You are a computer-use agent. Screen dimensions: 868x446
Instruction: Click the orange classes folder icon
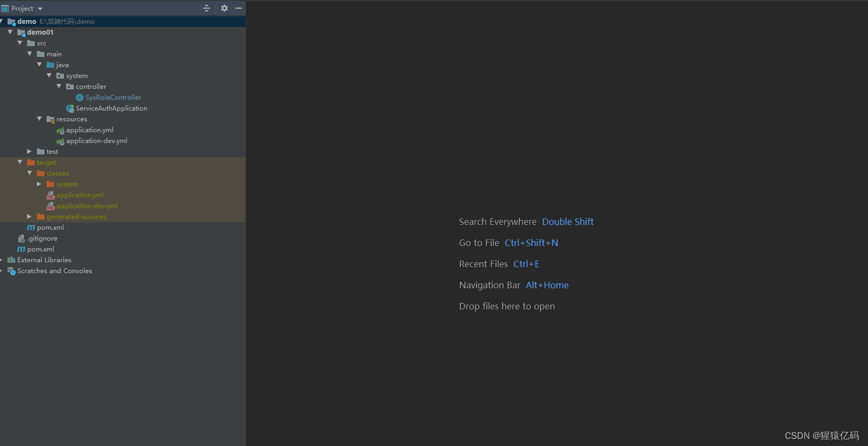coord(41,173)
